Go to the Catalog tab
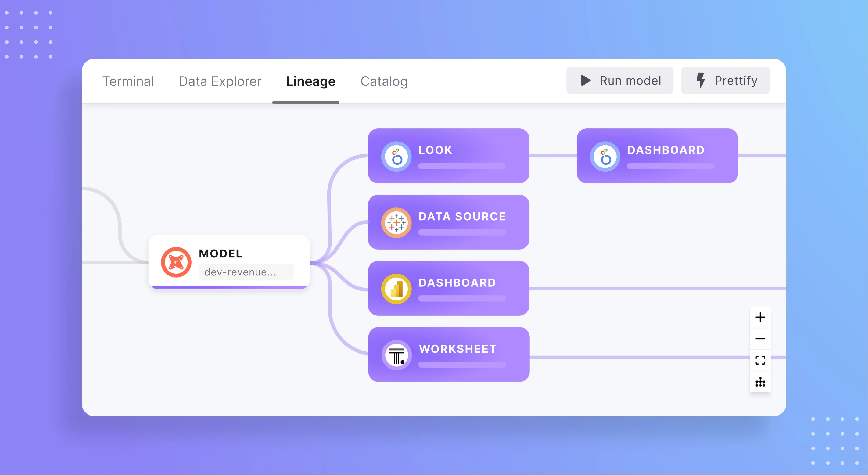This screenshot has height=475, width=868. [384, 81]
